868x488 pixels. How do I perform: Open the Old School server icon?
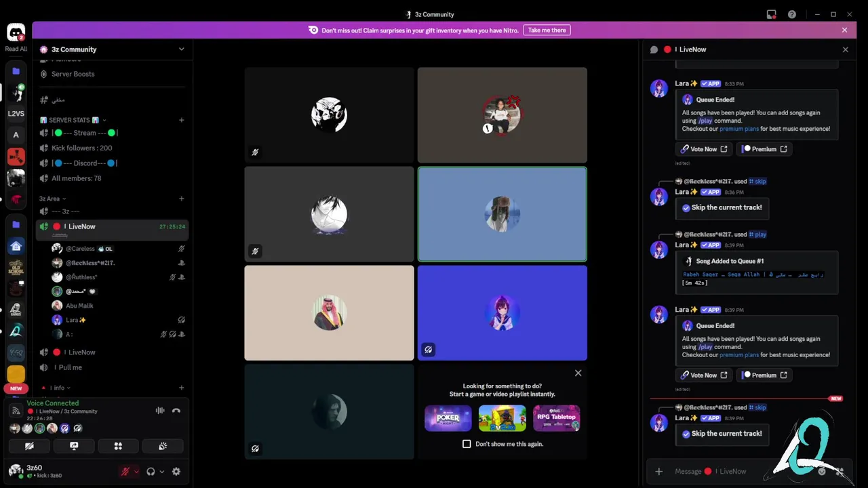[16, 267]
